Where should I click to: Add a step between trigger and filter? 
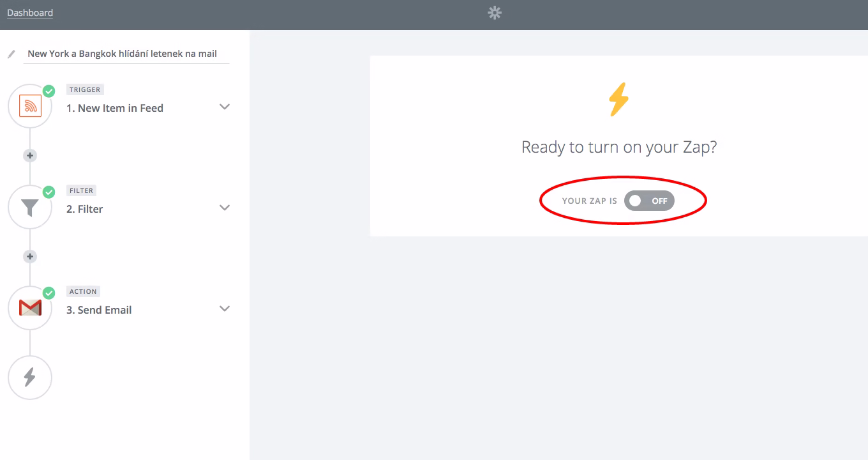[x=30, y=155]
